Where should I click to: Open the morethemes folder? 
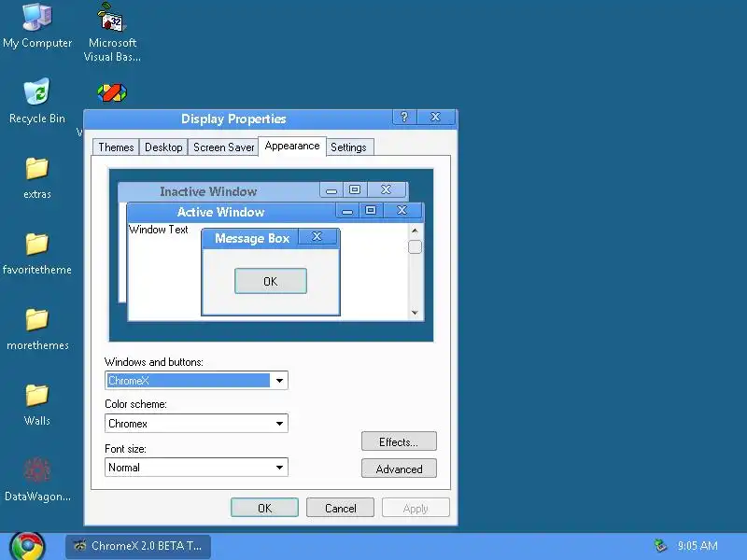point(37,329)
